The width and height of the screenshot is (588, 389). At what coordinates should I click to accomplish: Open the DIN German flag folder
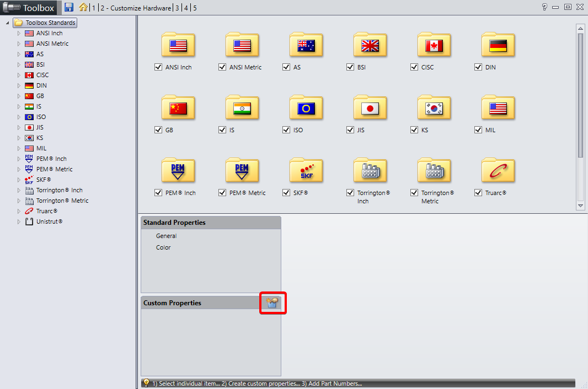coord(498,45)
